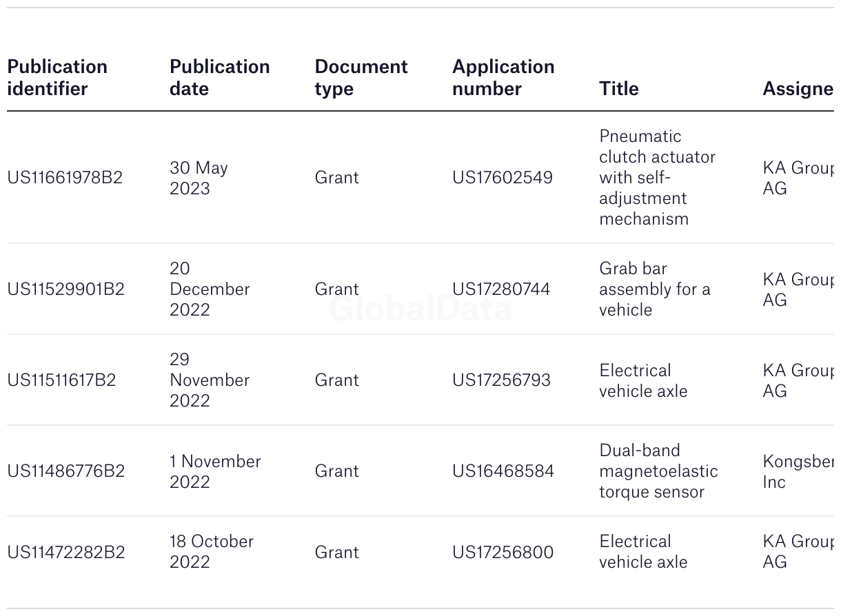Select application number US16468584

pos(503,471)
